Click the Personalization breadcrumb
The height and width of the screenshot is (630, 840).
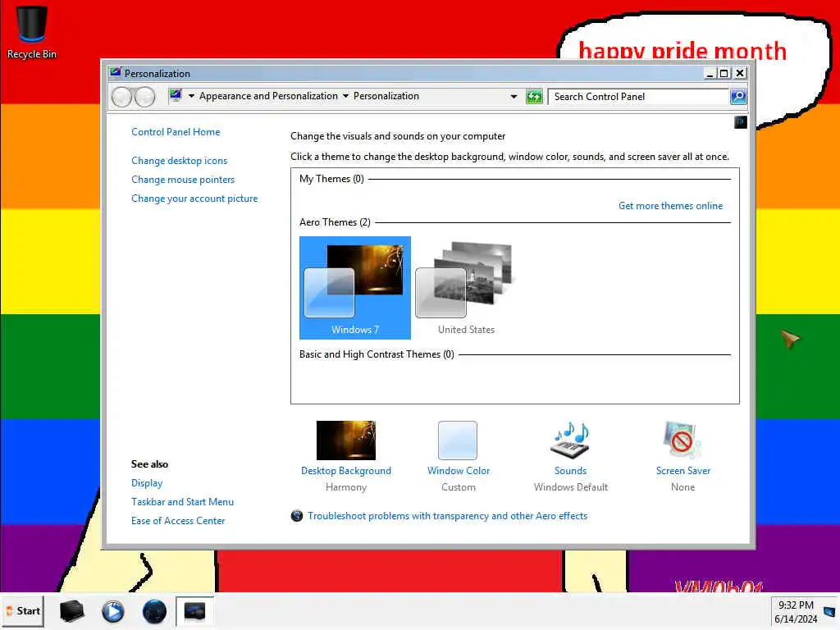(386, 96)
